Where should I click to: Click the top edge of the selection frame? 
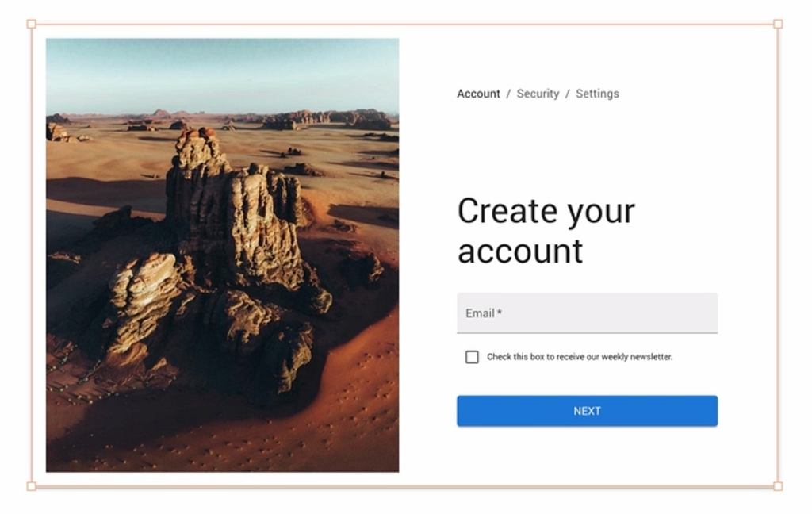coord(404,24)
